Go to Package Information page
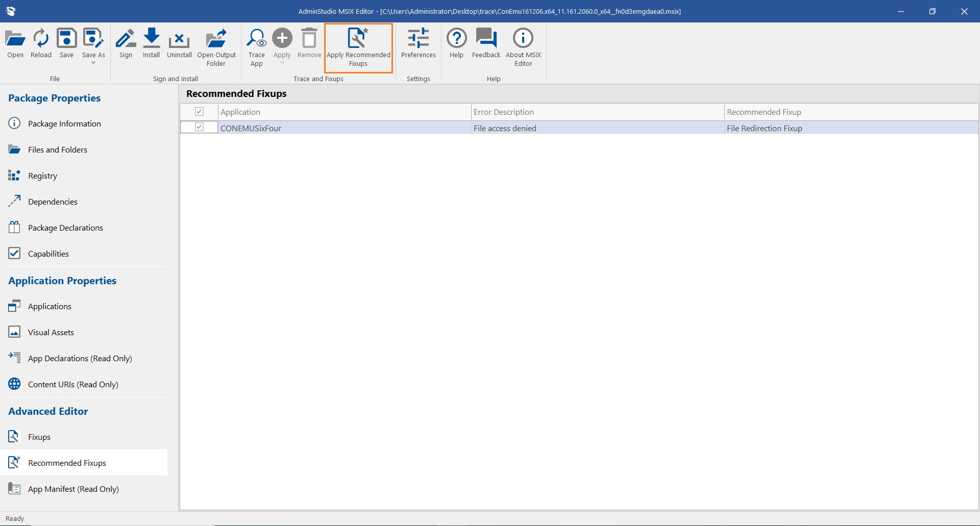980x526 pixels. click(x=64, y=123)
